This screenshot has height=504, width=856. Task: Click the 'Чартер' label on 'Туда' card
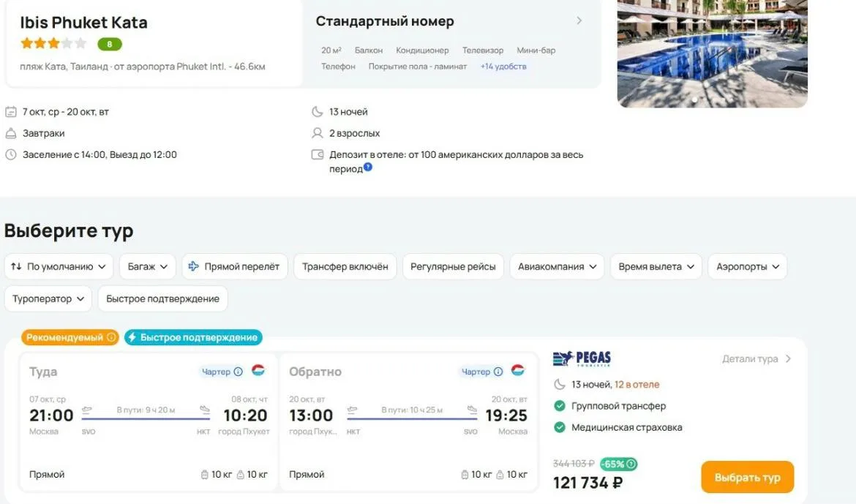pyautogui.click(x=216, y=372)
